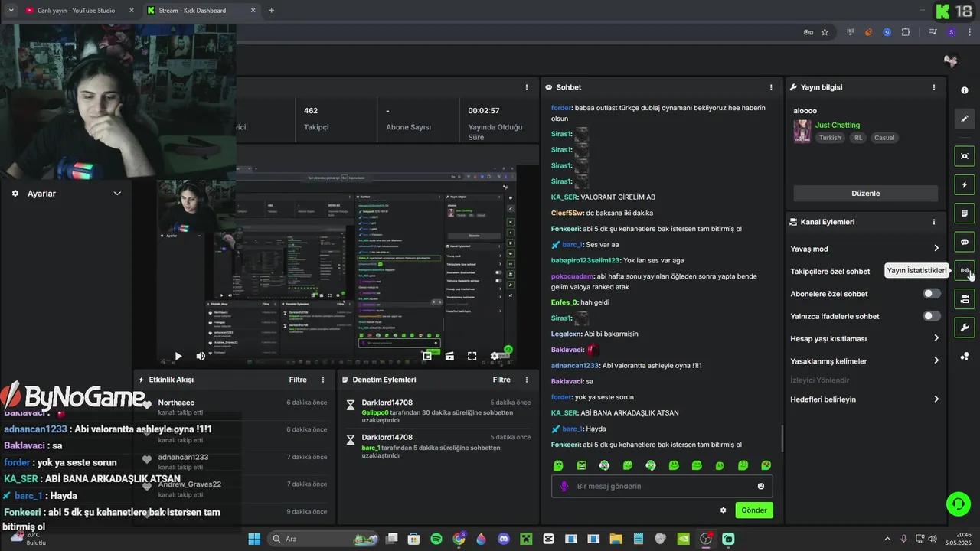
Task: Click the pencil edit icon in right sidebar
Action: (x=965, y=119)
